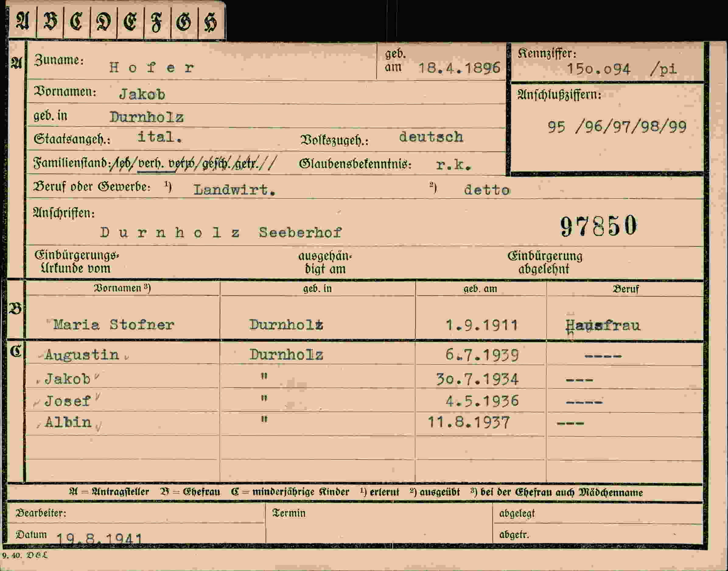Image resolution: width=728 pixels, height=571 pixels.
Task: Click the index tab letter H
Action: coord(211,23)
